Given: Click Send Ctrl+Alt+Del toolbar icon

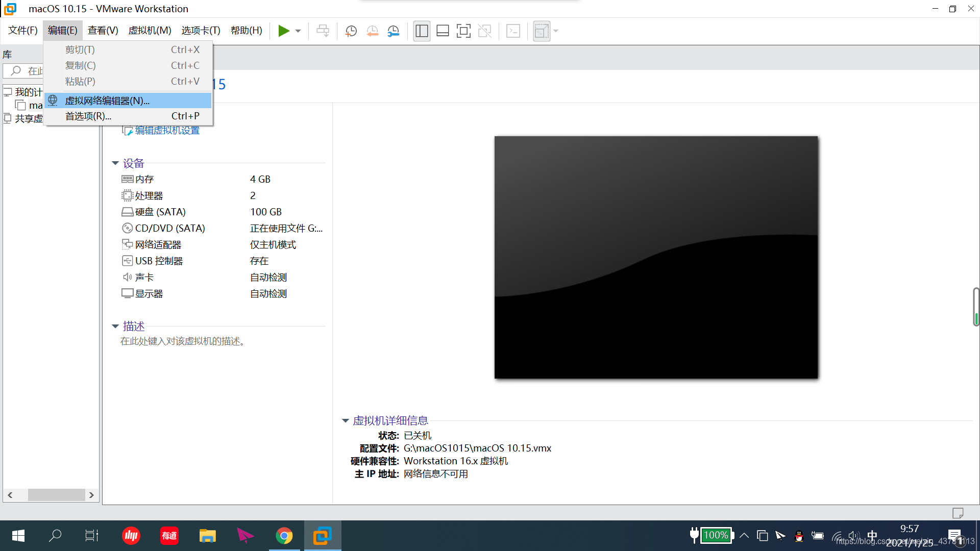Looking at the screenshot, I should 323,31.
